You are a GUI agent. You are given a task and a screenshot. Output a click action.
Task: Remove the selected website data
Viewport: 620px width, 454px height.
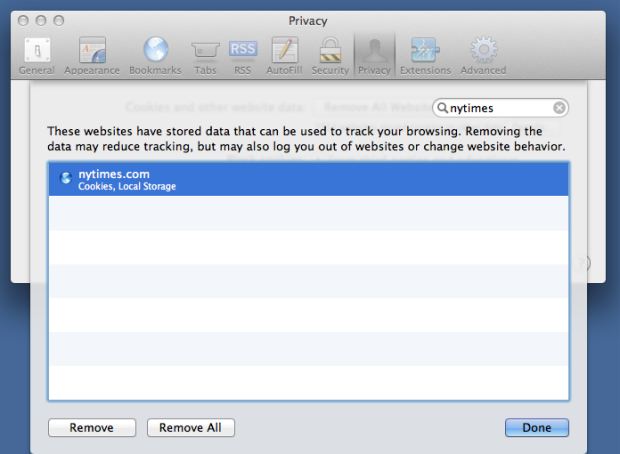point(92,428)
